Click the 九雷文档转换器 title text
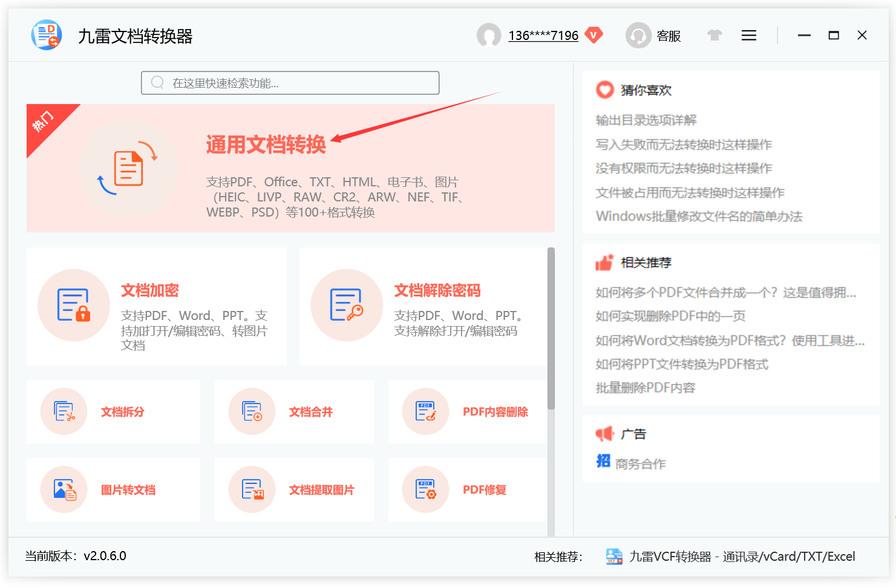This screenshot has height=588, width=896. pyautogui.click(x=135, y=36)
